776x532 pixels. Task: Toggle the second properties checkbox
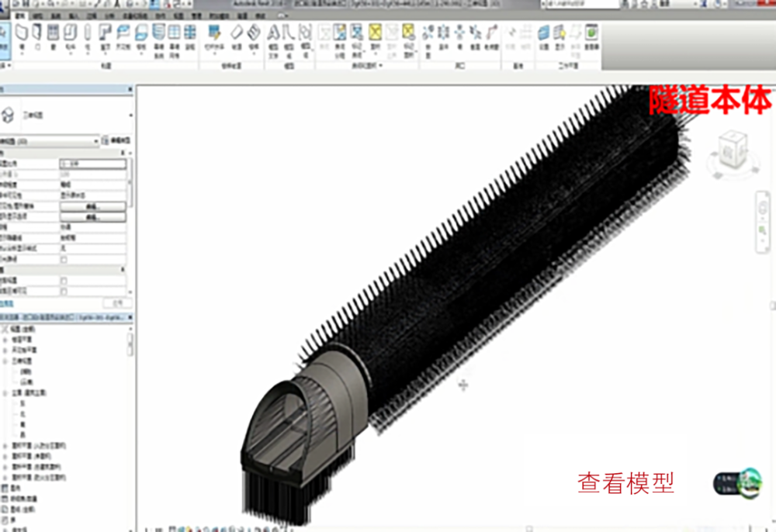coord(64,281)
